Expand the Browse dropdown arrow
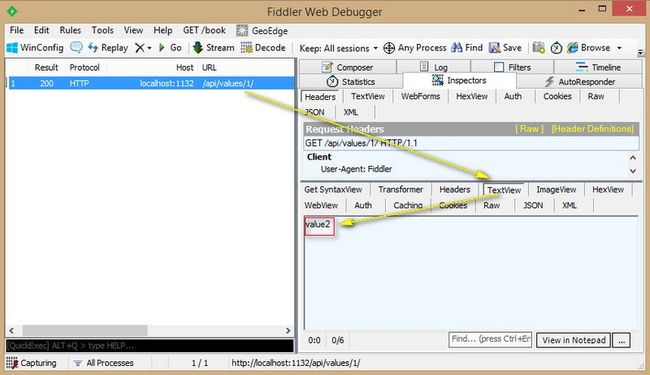This screenshot has width=650, height=375. tap(619, 48)
